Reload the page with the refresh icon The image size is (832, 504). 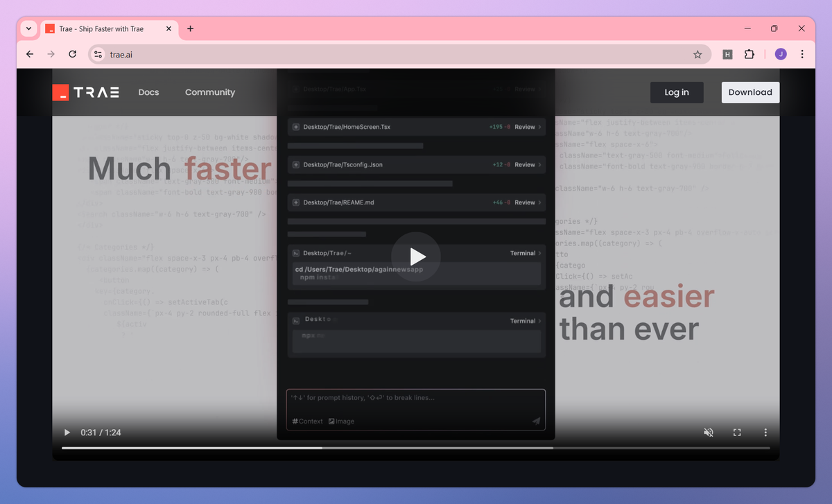pyautogui.click(x=72, y=54)
